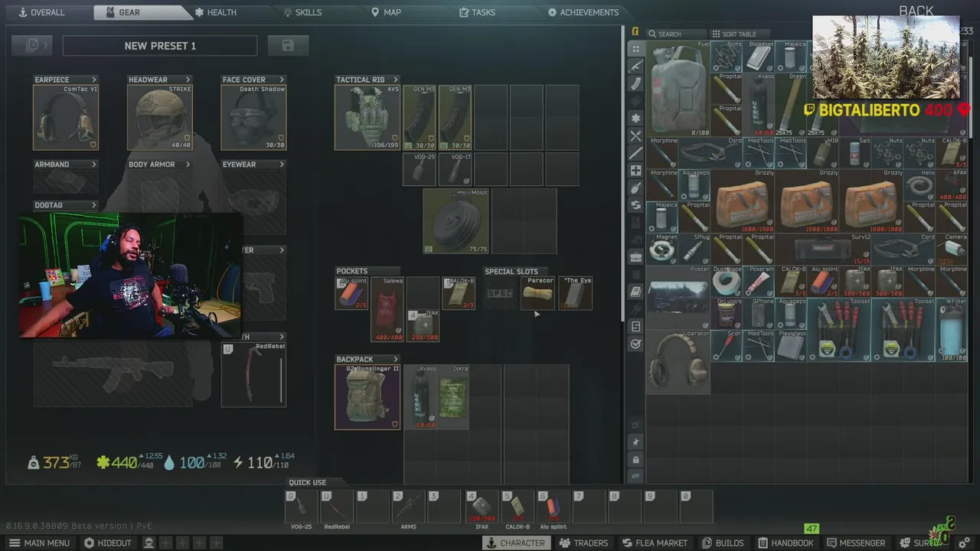Viewport: 980px width, 551px height.
Task: Filter stash by crossed tools icon
Action: point(635,136)
